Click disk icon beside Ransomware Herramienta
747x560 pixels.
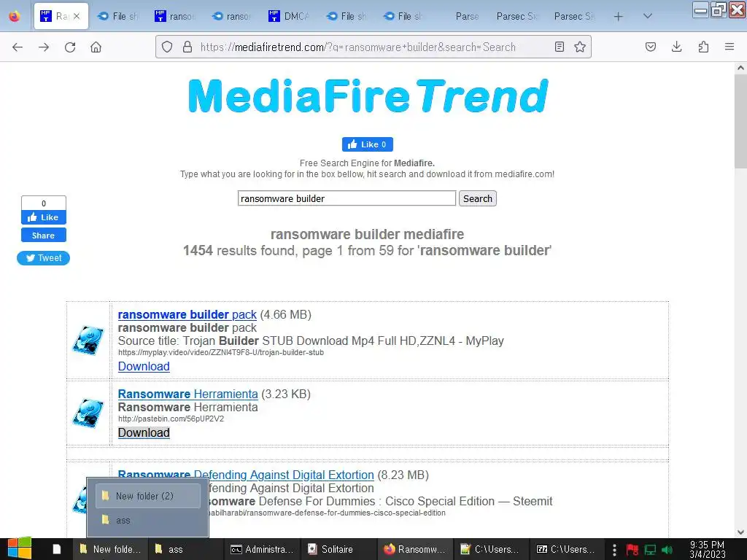point(88,413)
